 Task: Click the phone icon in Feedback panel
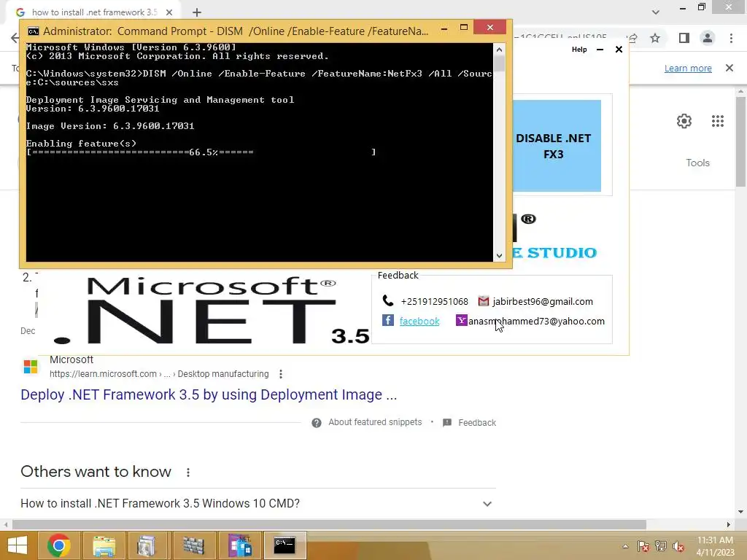388,301
